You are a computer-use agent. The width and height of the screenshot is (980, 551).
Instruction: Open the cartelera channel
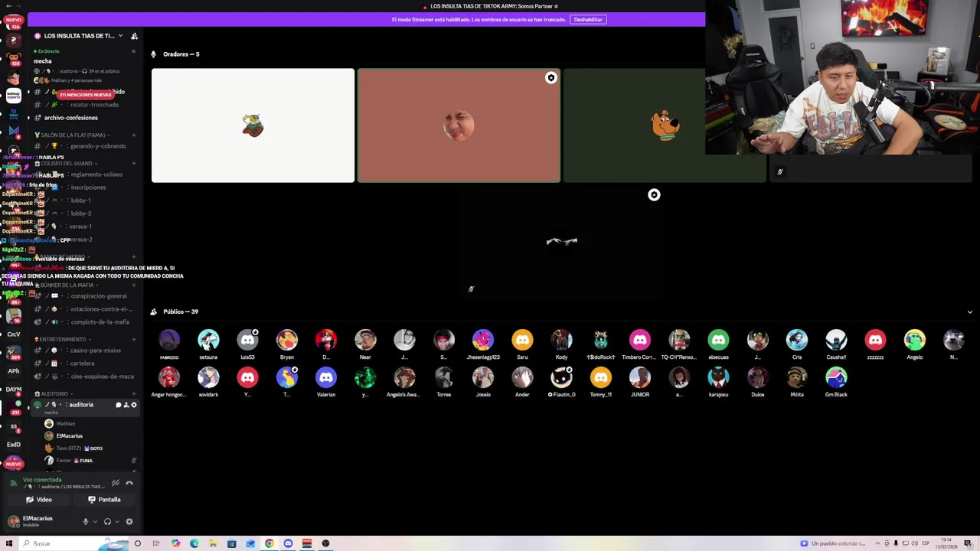(84, 364)
